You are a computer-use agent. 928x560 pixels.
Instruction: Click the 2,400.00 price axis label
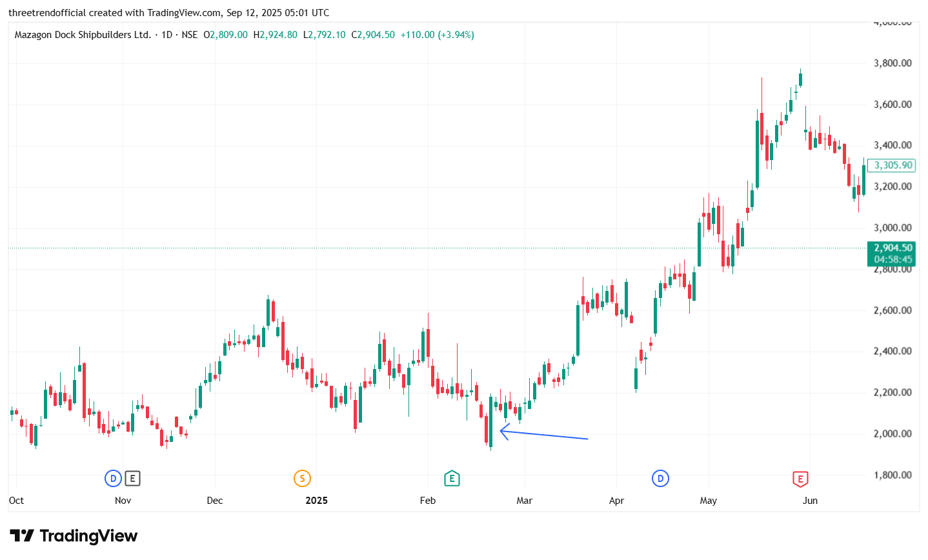pos(893,352)
